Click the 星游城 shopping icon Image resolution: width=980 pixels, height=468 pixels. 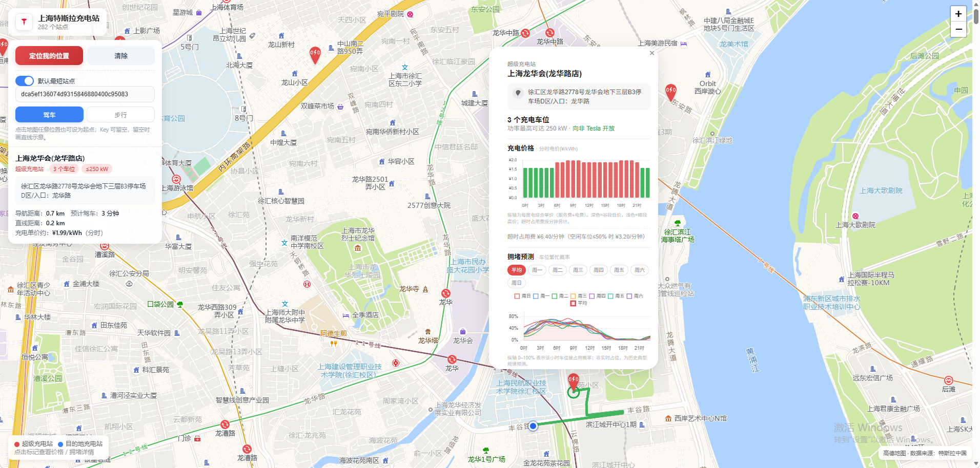tap(198, 12)
